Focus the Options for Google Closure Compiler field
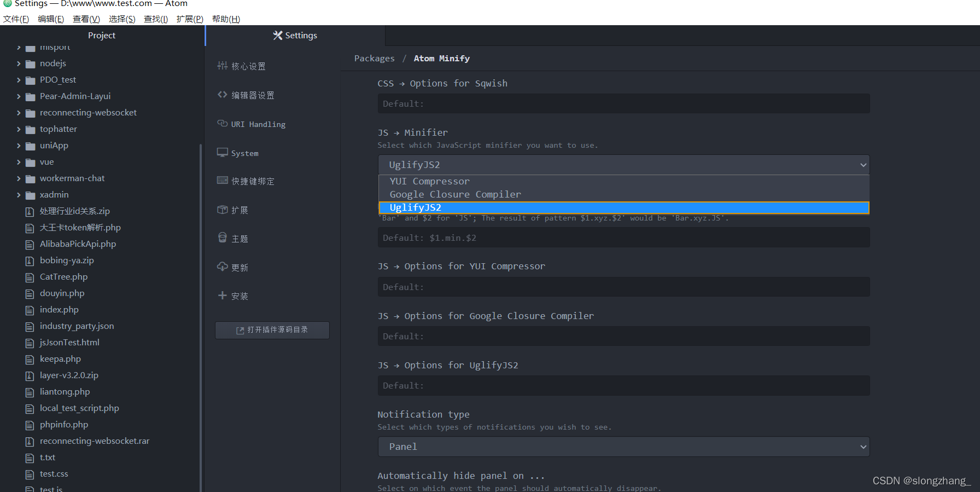The height and width of the screenshot is (492, 980). pos(623,336)
